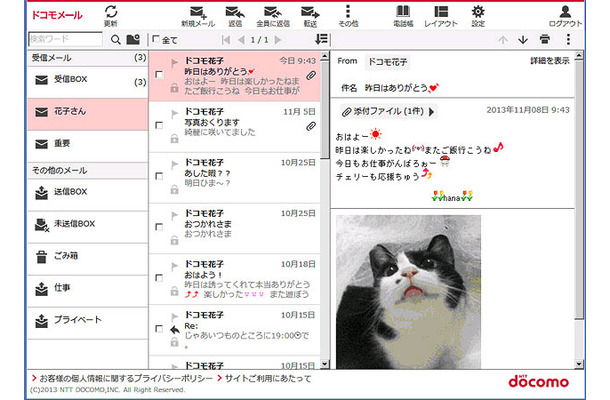Viewport: 610px width, 400px height.
Task: Check the おつかれさま mail checkbox
Action: point(159,227)
